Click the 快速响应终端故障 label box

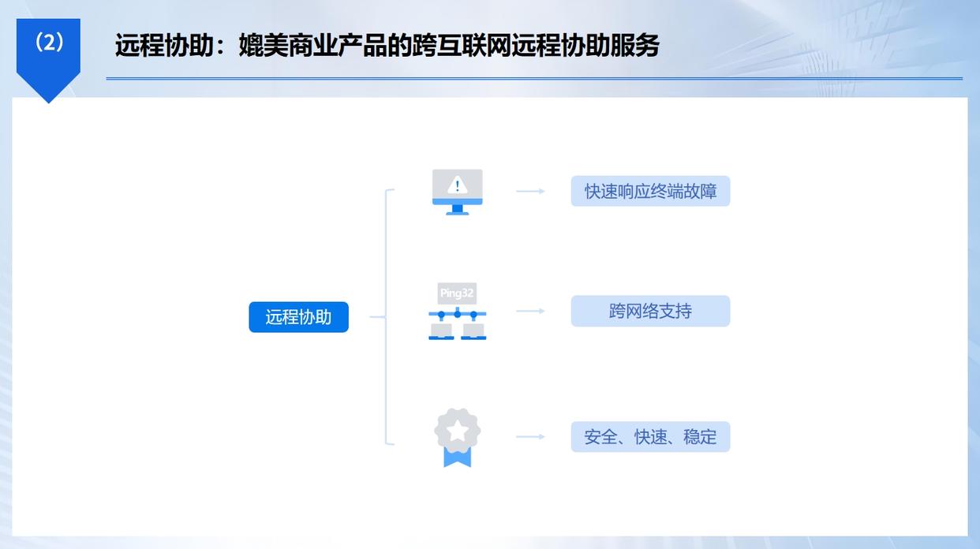point(650,190)
